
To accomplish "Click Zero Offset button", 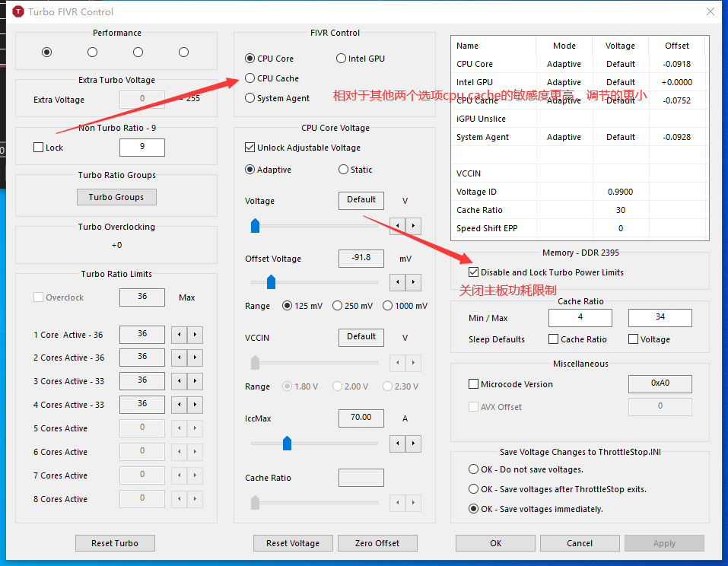I will (x=377, y=543).
